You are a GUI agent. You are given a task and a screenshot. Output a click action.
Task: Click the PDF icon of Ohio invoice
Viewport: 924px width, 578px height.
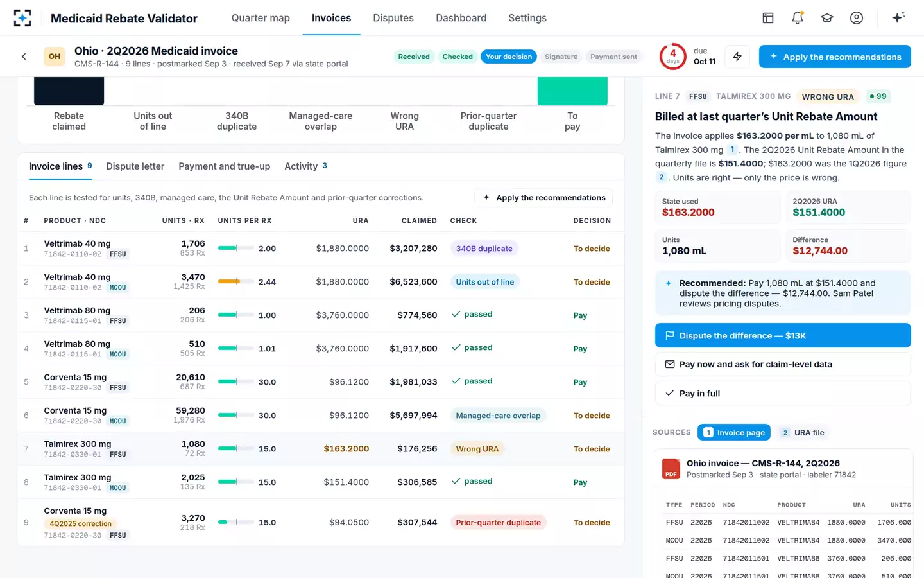click(x=671, y=469)
